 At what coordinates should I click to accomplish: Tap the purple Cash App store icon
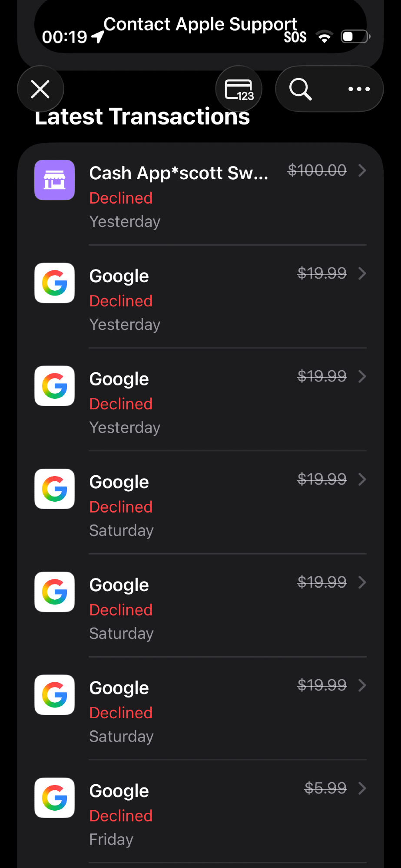[55, 180]
